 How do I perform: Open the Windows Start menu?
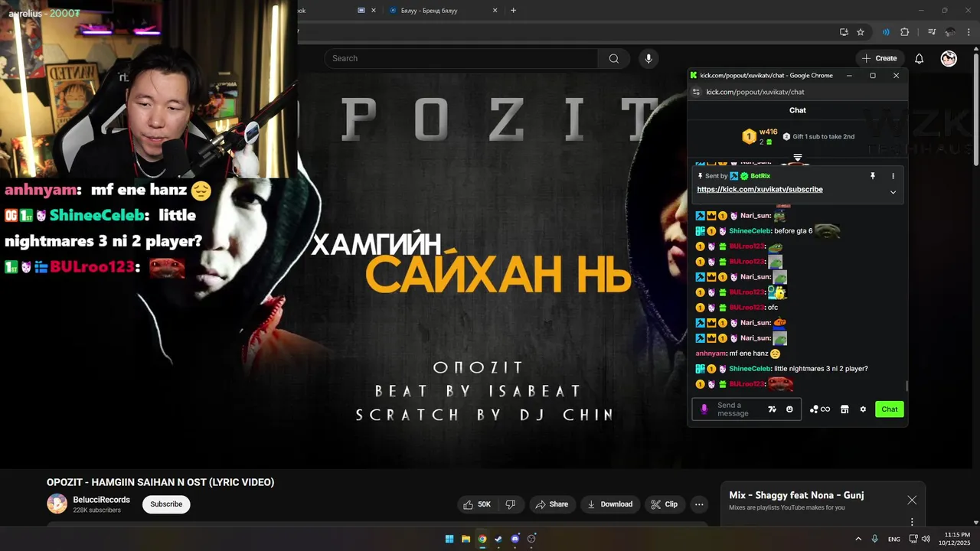pyautogui.click(x=449, y=539)
